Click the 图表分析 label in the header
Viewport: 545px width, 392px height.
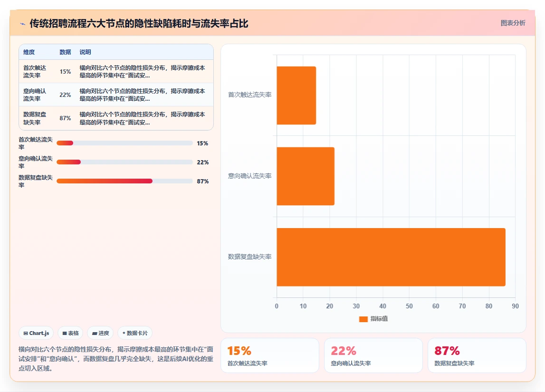coord(513,23)
